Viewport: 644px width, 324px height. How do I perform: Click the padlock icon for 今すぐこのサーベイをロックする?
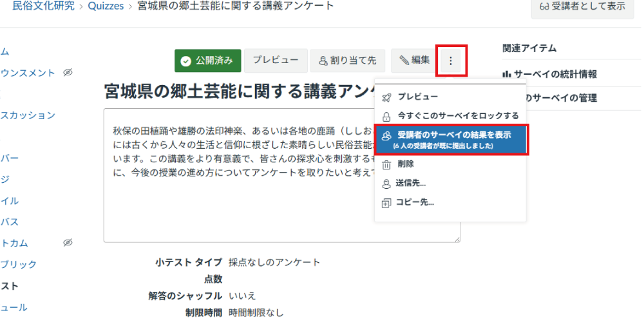tap(386, 117)
